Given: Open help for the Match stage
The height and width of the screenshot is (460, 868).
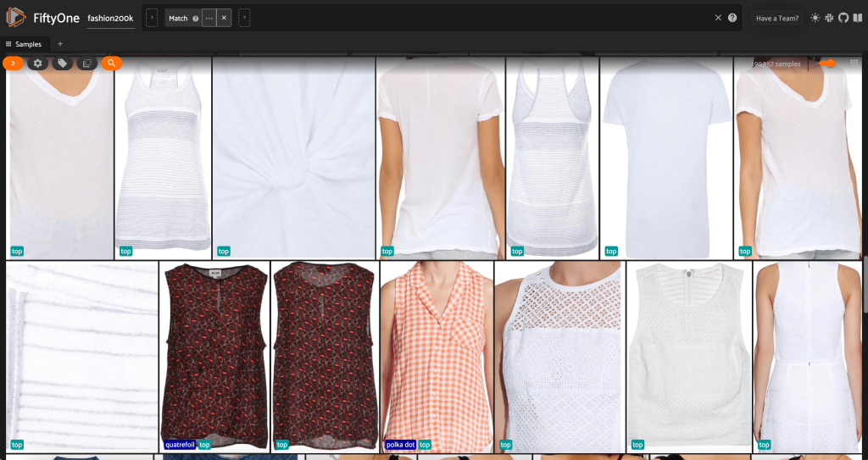Looking at the screenshot, I should coord(196,19).
